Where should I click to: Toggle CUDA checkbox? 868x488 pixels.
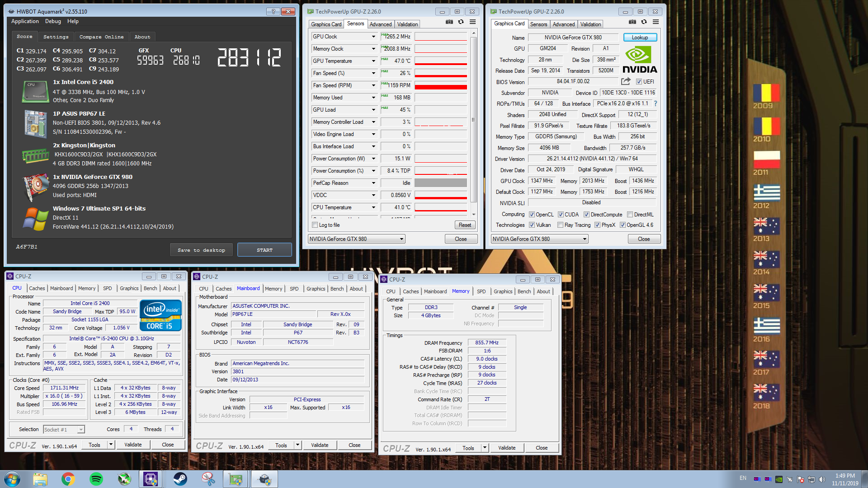coord(561,215)
